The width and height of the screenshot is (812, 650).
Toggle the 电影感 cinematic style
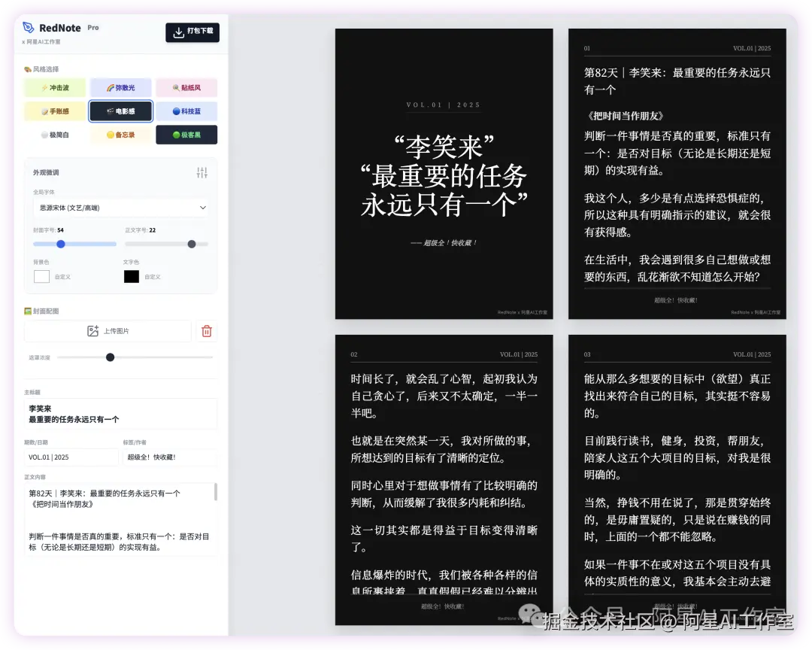(x=120, y=111)
